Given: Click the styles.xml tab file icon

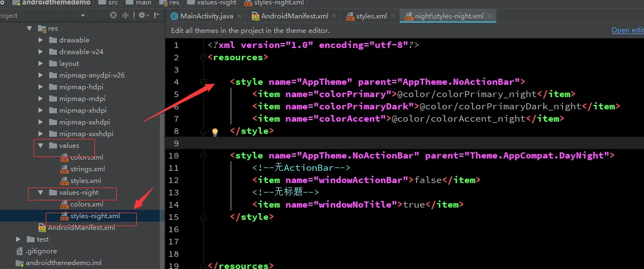Looking at the screenshot, I should [350, 16].
